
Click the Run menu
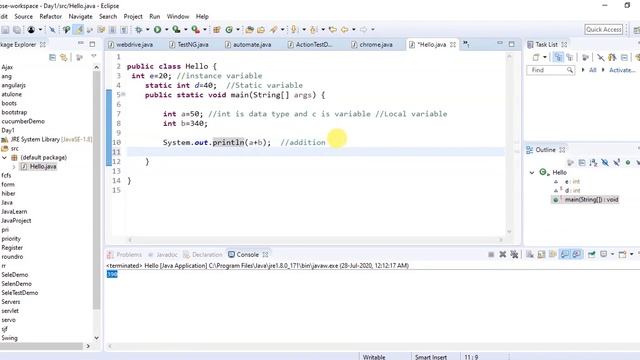click(155, 16)
